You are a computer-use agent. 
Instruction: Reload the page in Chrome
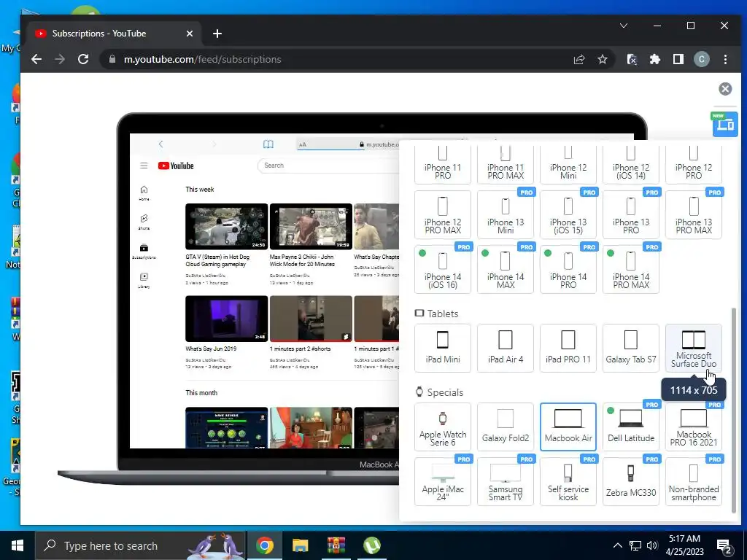83,59
